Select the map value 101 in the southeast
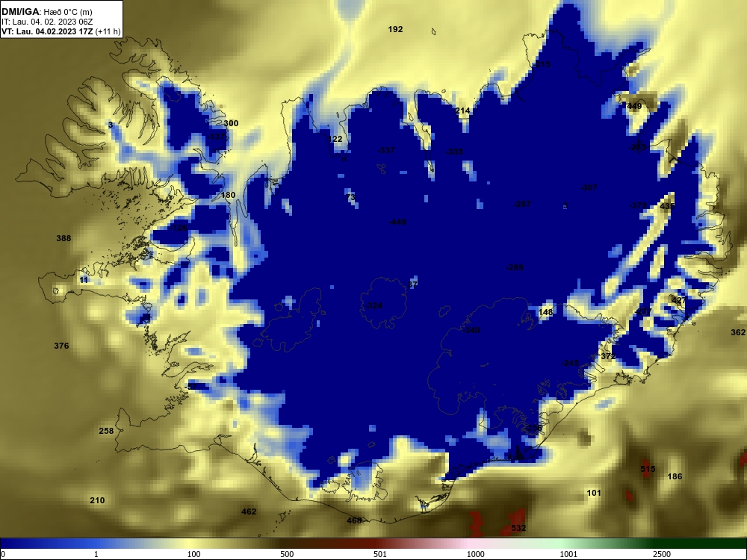 coord(594,493)
